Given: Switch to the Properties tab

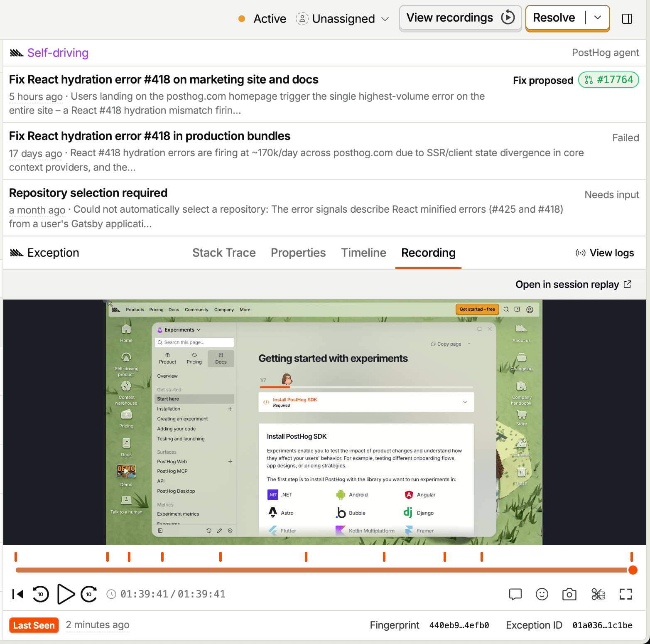Looking at the screenshot, I should [x=298, y=253].
